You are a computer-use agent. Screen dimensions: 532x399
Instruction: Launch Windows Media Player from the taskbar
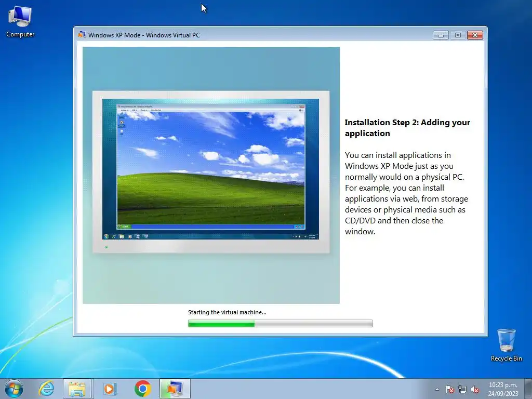coord(110,389)
